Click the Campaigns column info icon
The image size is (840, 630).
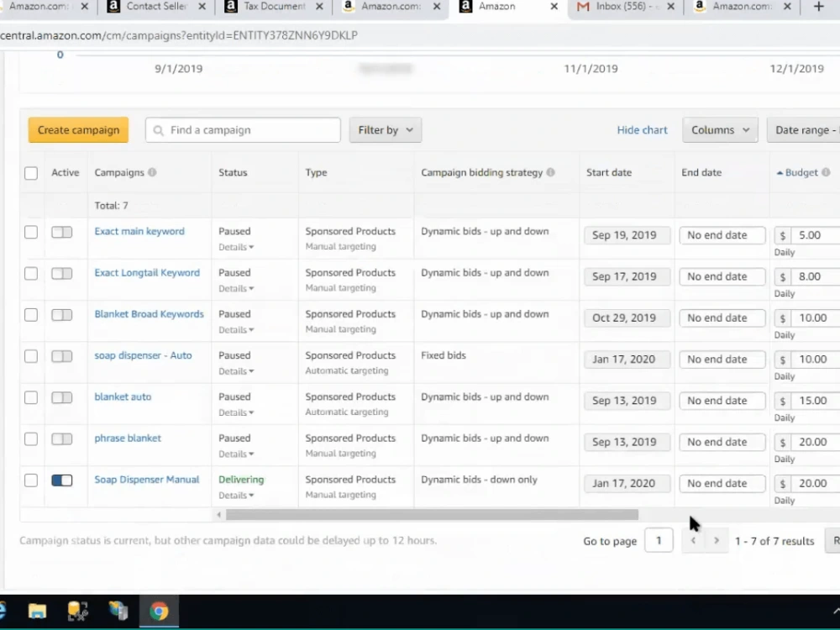click(152, 172)
